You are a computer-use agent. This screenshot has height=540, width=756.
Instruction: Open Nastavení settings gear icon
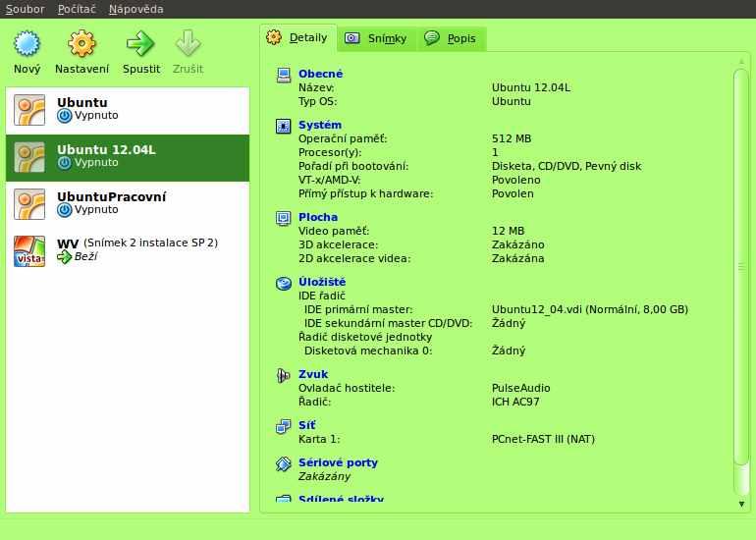pyautogui.click(x=81, y=44)
